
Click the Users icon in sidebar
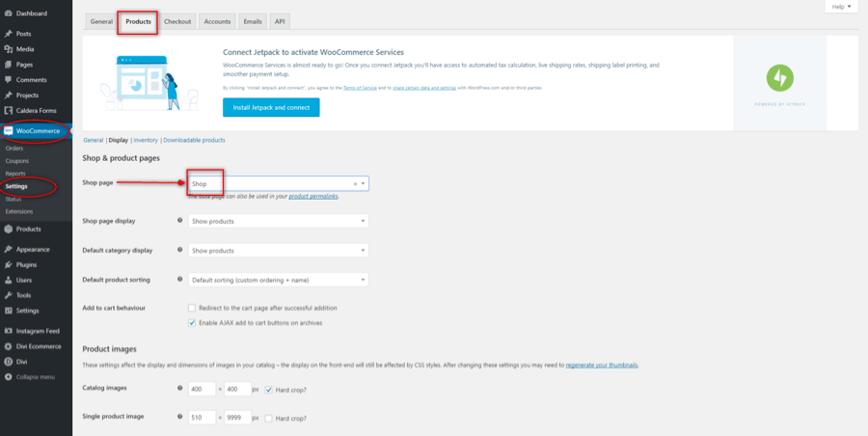(9, 281)
